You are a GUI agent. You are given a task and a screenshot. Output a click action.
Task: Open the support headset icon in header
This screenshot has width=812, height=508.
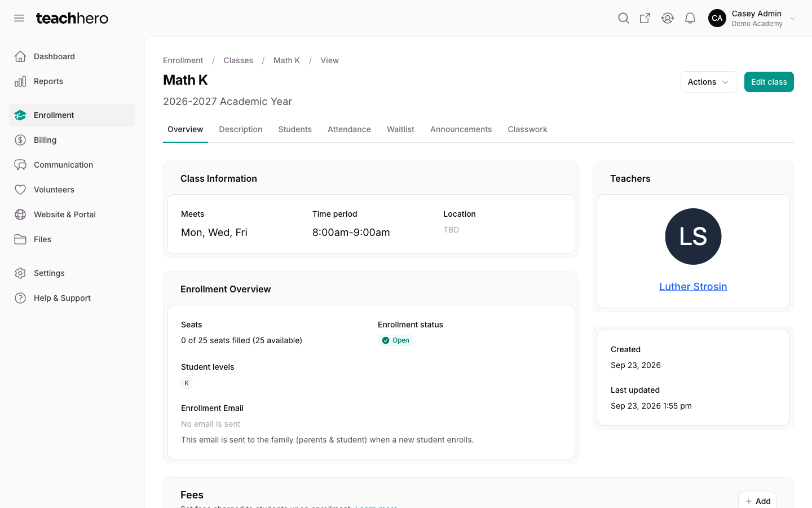coord(668,18)
